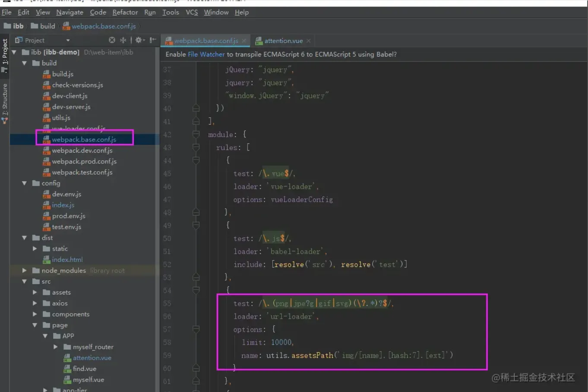Expand the myself_router folder node
This screenshot has width=588, height=392.
tap(56, 347)
